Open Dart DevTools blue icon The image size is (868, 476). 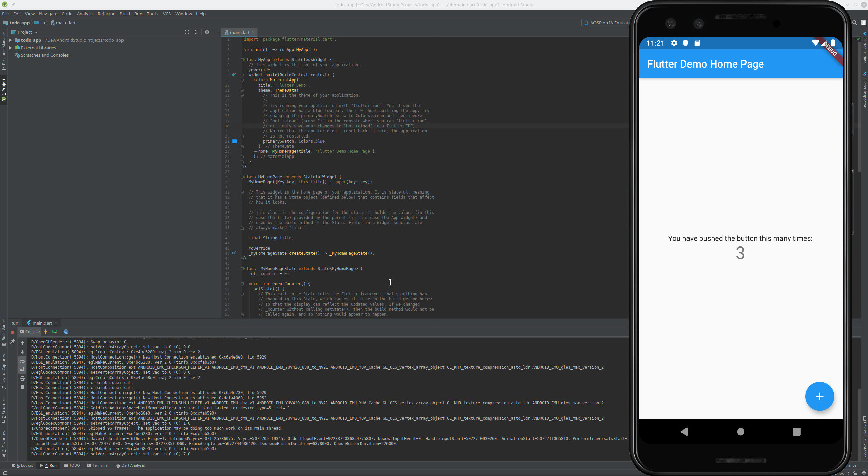66,332
